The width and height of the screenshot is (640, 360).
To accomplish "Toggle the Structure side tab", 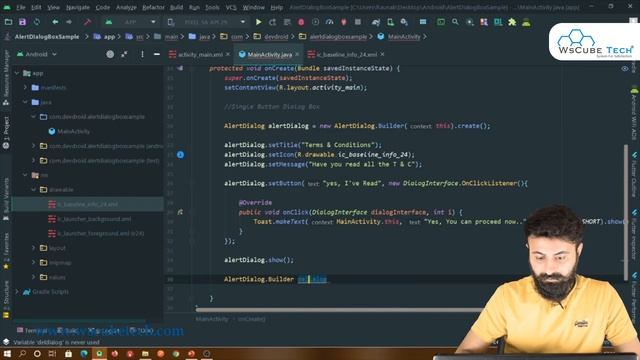I will [6, 298].
